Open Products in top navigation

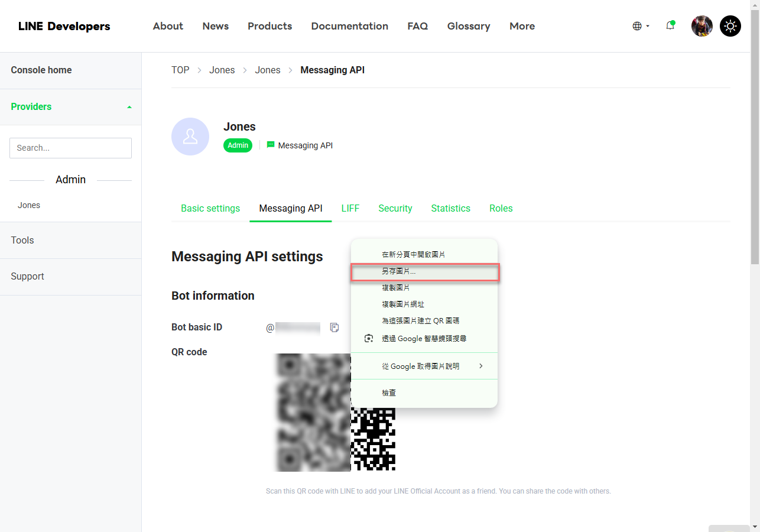click(x=270, y=26)
